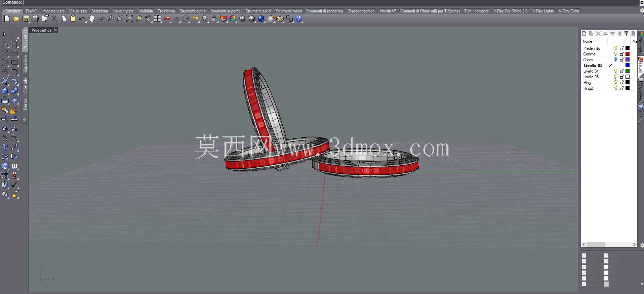Click the Prospettica viewport title label

pos(41,30)
